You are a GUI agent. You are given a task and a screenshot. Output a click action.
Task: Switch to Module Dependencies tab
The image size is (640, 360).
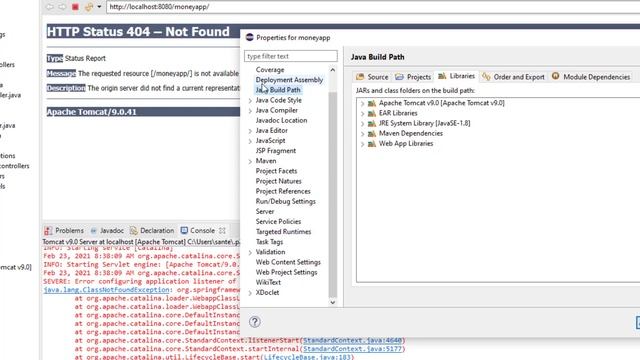pos(591,77)
